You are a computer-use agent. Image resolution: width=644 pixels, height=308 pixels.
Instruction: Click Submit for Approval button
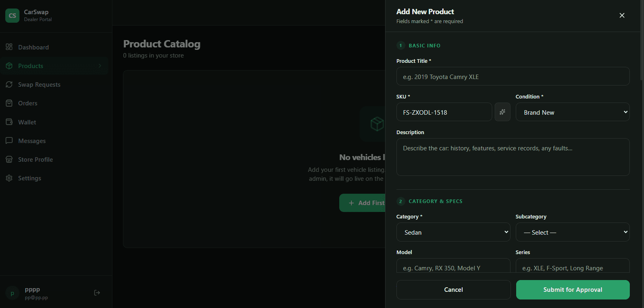point(573,290)
